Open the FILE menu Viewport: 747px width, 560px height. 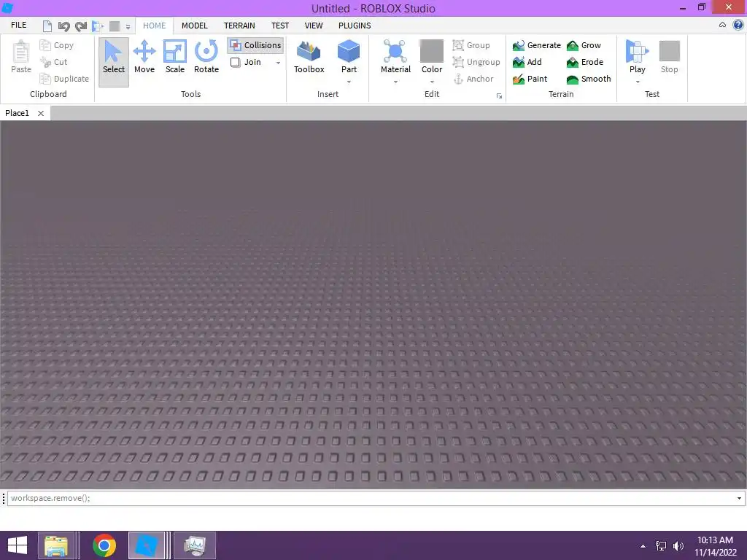click(x=18, y=25)
